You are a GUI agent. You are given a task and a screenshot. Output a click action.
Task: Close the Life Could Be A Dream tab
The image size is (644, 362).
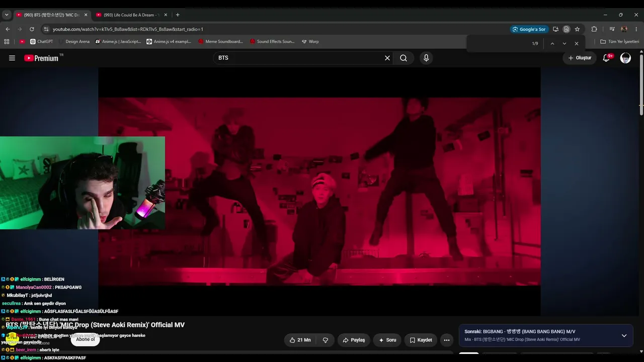click(166, 15)
